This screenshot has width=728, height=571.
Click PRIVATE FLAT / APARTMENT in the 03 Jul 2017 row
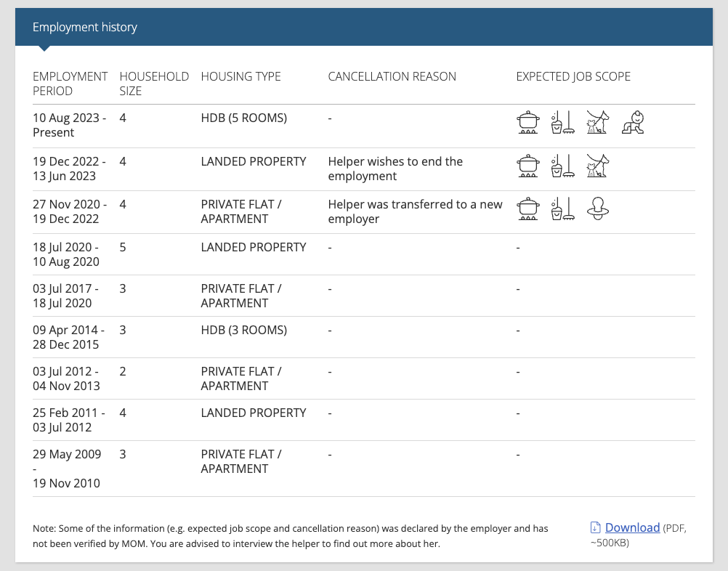coord(241,296)
